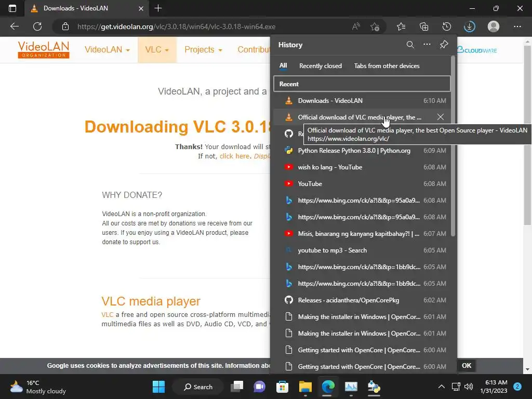
Task: View site information via the lock icon
Action: point(65,26)
